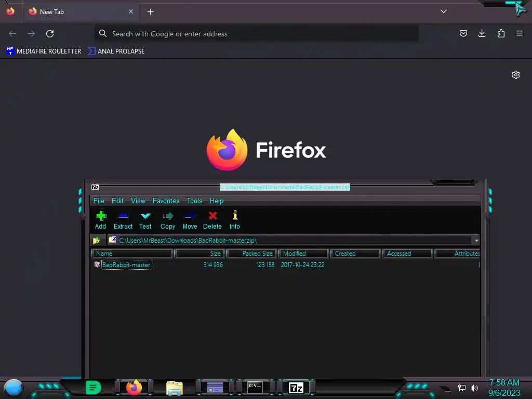This screenshot has width=532, height=399.
Task: Run the Test archive tool
Action: pyautogui.click(x=145, y=220)
